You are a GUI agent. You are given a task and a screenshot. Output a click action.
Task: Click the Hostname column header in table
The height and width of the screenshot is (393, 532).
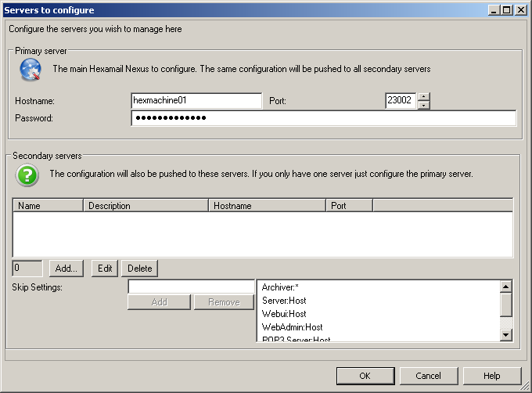click(x=267, y=206)
